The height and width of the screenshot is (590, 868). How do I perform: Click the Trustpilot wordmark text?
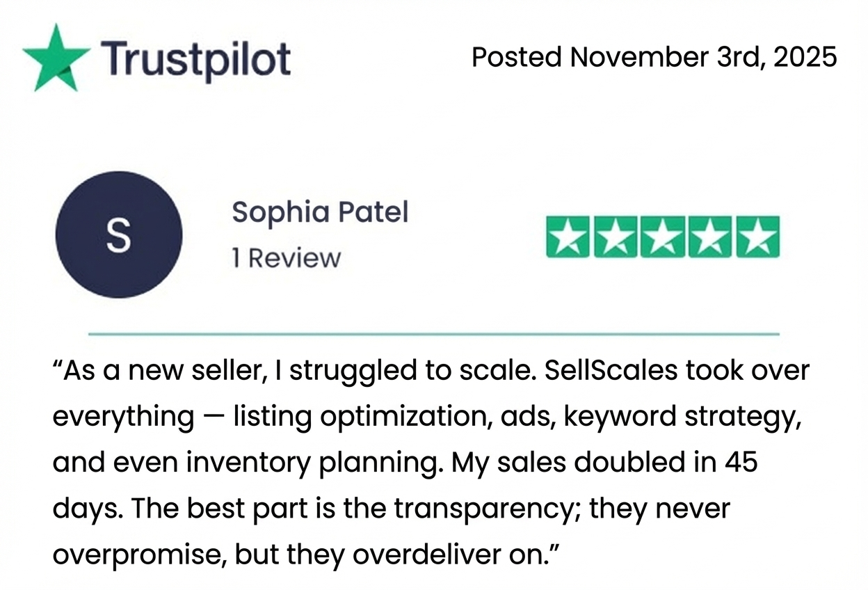click(196, 58)
